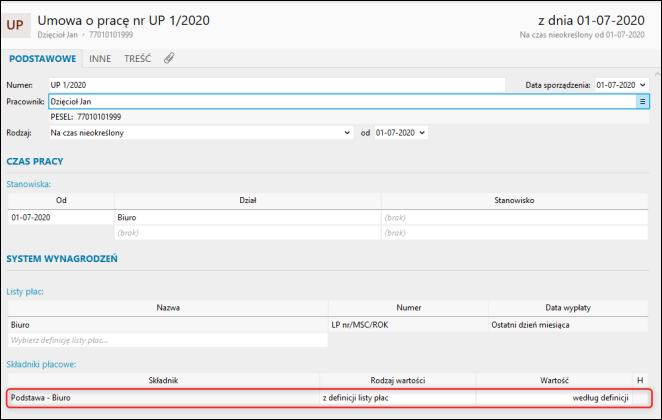
Task: Select the Biuro payroll list name cell
Action: pos(168,325)
